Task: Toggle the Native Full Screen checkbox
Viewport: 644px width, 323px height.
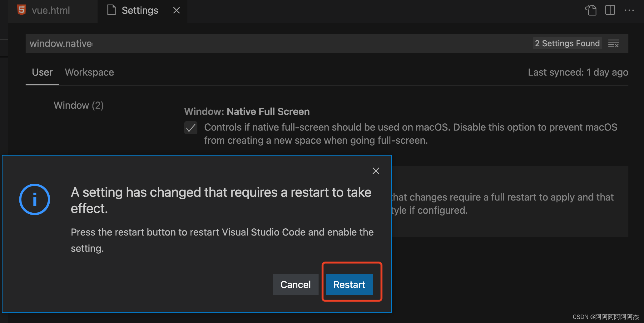Action: click(191, 128)
